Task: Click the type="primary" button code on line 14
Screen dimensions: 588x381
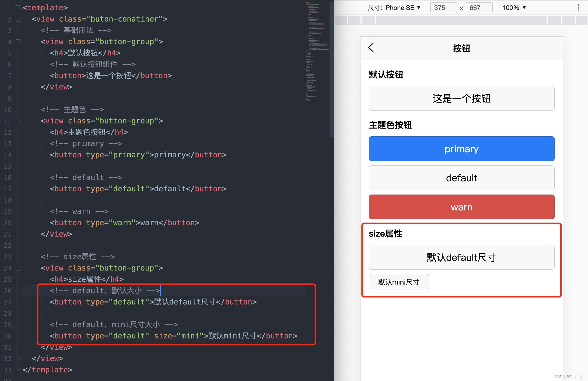Action: pyautogui.click(x=138, y=155)
